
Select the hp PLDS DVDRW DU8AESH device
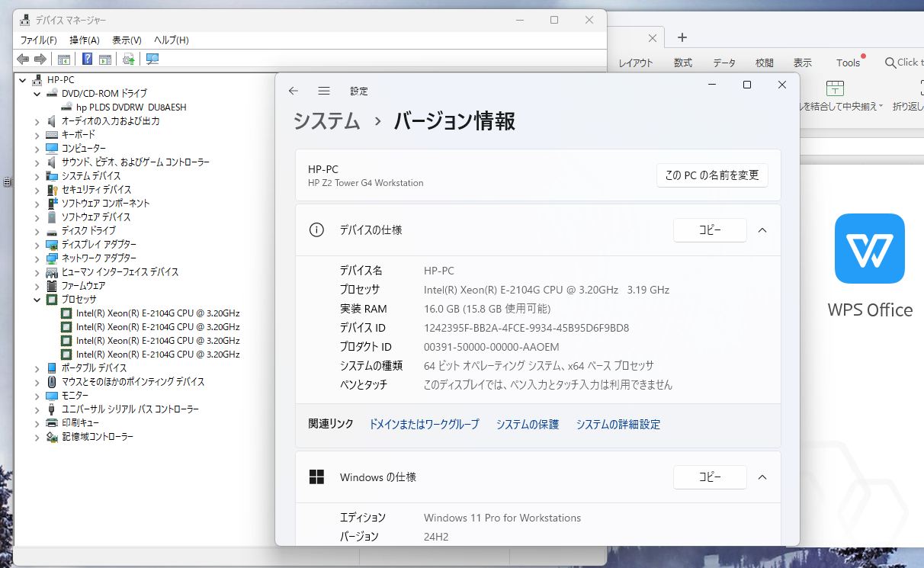pyautogui.click(x=131, y=107)
